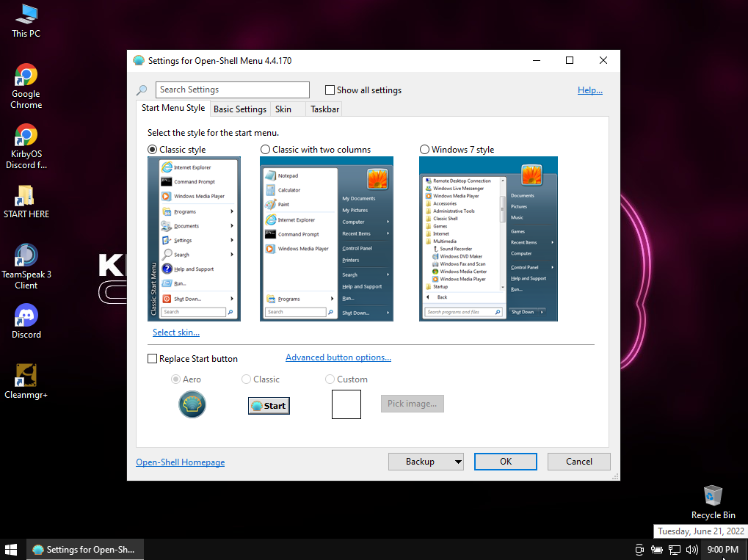Open This PC desktop icon
Screen dimensions: 748x560
pyautogui.click(x=26, y=21)
